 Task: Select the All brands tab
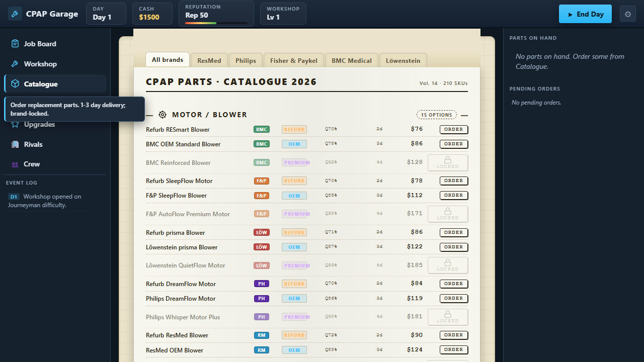168,59
